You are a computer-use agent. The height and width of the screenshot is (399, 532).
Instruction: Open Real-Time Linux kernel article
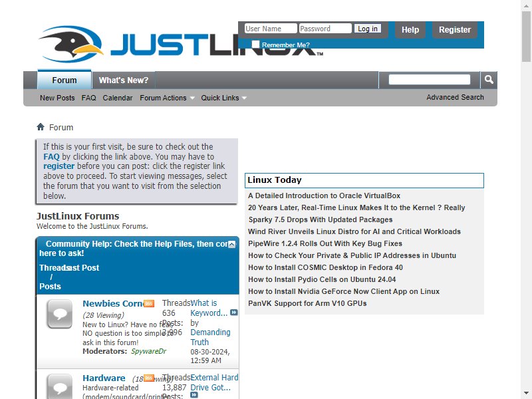coord(356,207)
